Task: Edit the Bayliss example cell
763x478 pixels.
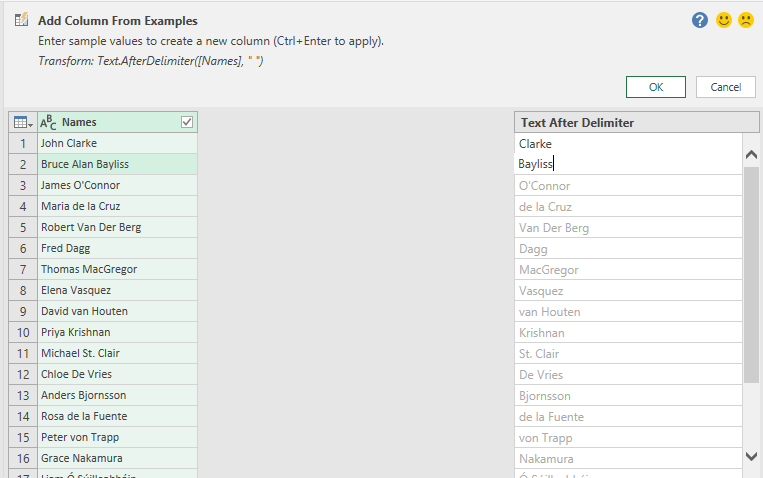Action: click(x=628, y=164)
